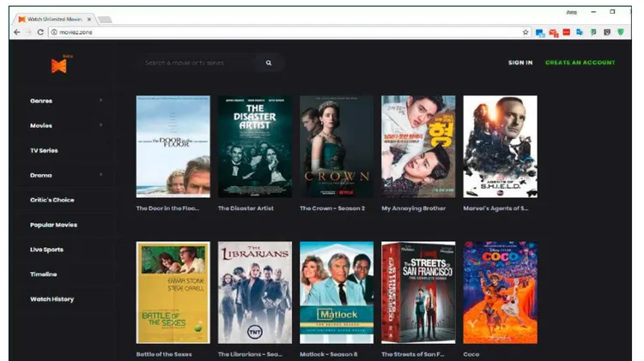The image size is (644, 361).
Task: Click the red mail extension icon
Action: [x=554, y=33]
